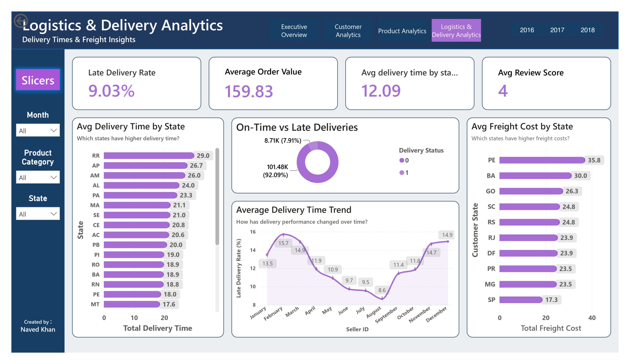Click the back arrow icon
This screenshot has height=364, width=630.
coord(21,20)
